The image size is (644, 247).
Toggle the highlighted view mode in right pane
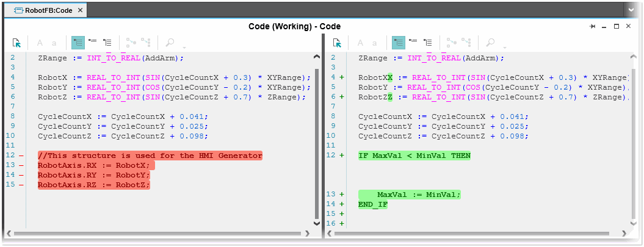399,43
